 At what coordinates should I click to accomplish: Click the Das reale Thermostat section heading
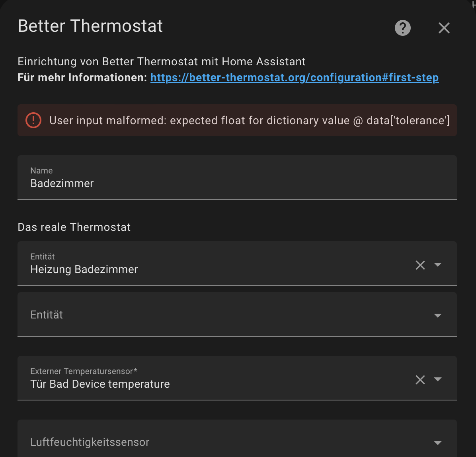[x=74, y=227]
